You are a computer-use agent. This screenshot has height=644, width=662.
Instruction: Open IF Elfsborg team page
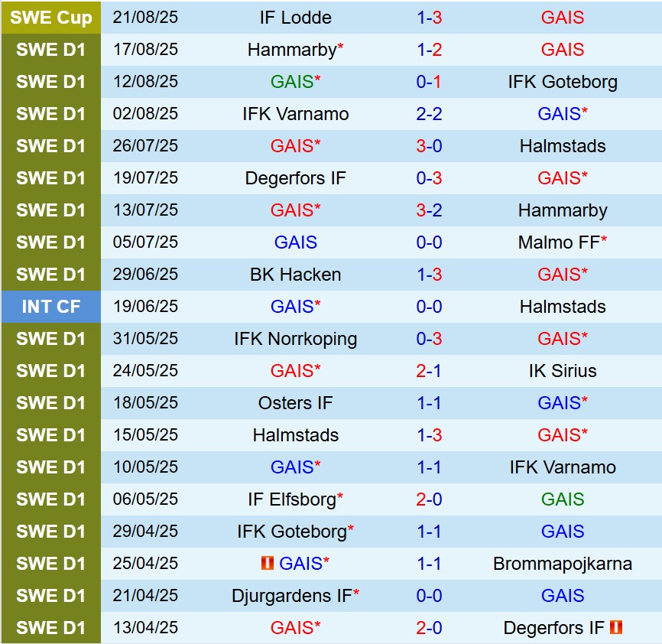click(291, 499)
